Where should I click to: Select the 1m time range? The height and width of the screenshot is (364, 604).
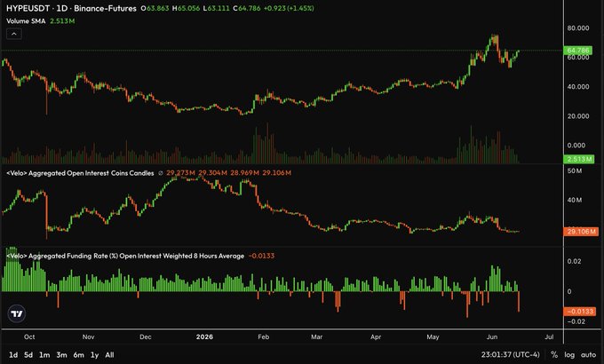[x=44, y=355]
